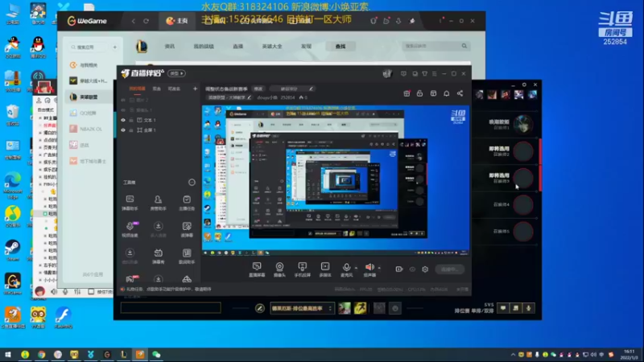Add a 多媒体 media source
This screenshot has width=644, height=362.
(325, 269)
